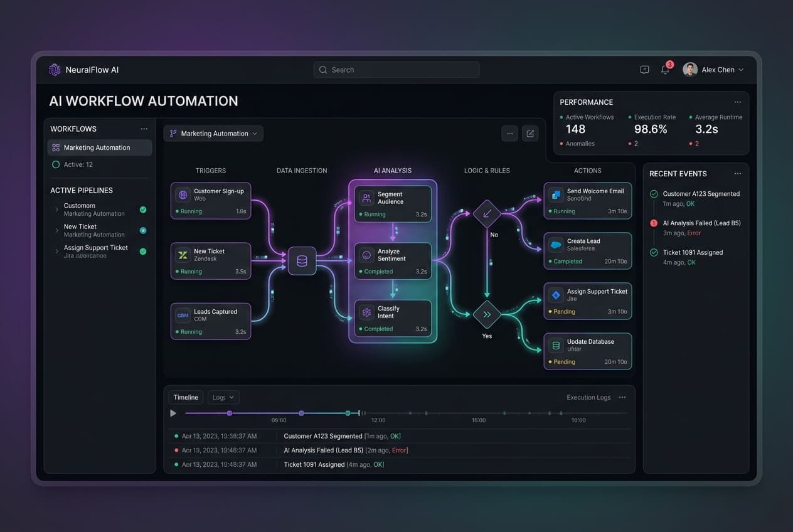This screenshot has width=793, height=532.
Task: Open the notifications bell icon
Action: click(x=665, y=70)
